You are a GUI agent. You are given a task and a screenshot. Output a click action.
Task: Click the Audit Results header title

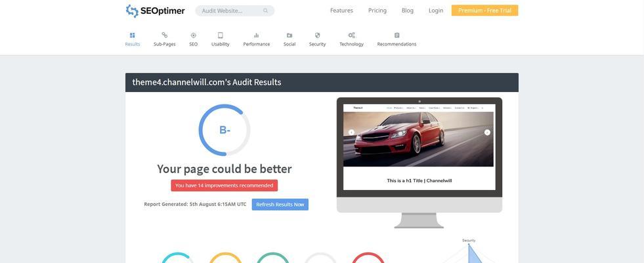click(207, 82)
